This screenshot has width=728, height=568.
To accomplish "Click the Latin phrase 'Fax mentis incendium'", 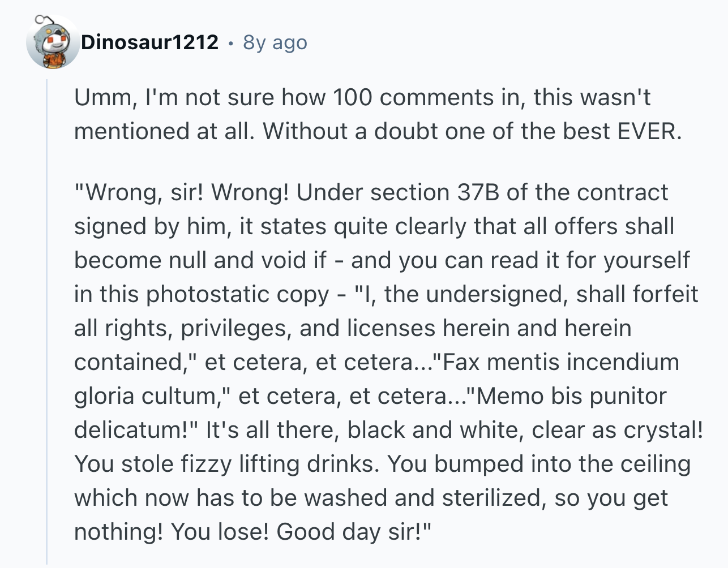I will click(561, 362).
